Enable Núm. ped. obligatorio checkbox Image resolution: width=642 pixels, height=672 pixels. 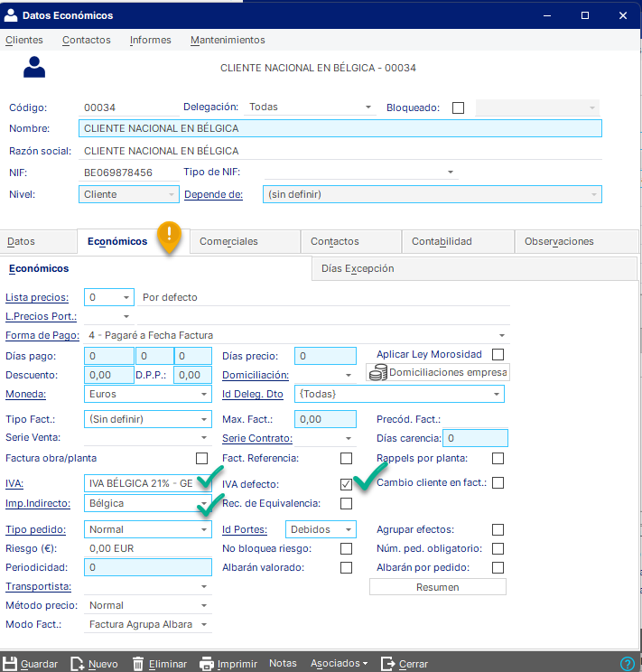pos(498,548)
